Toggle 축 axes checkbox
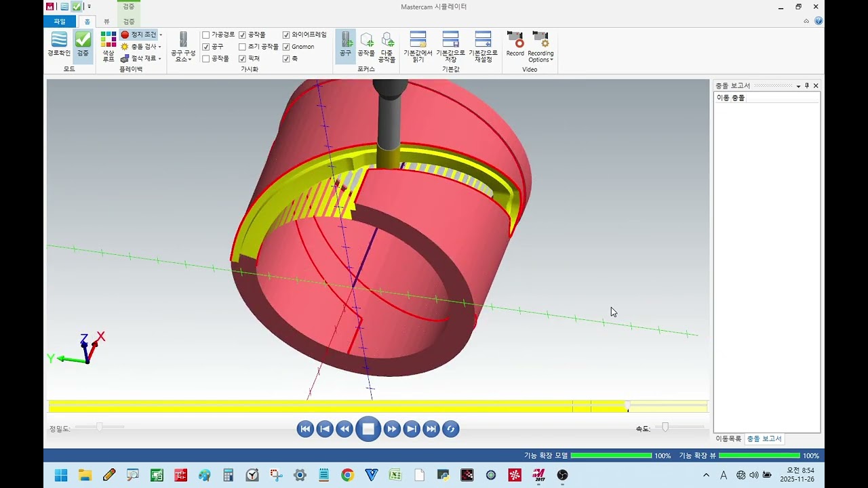The width and height of the screenshot is (868, 488). pyautogui.click(x=286, y=59)
